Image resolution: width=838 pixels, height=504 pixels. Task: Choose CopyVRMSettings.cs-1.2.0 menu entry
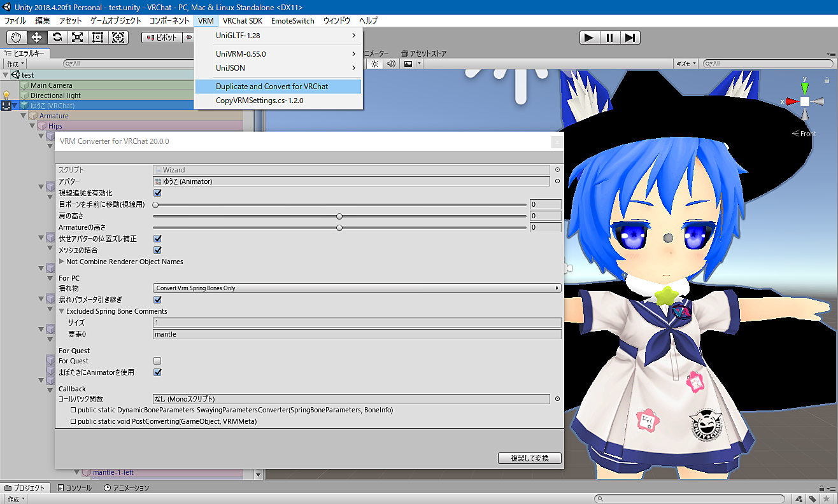[278, 101]
